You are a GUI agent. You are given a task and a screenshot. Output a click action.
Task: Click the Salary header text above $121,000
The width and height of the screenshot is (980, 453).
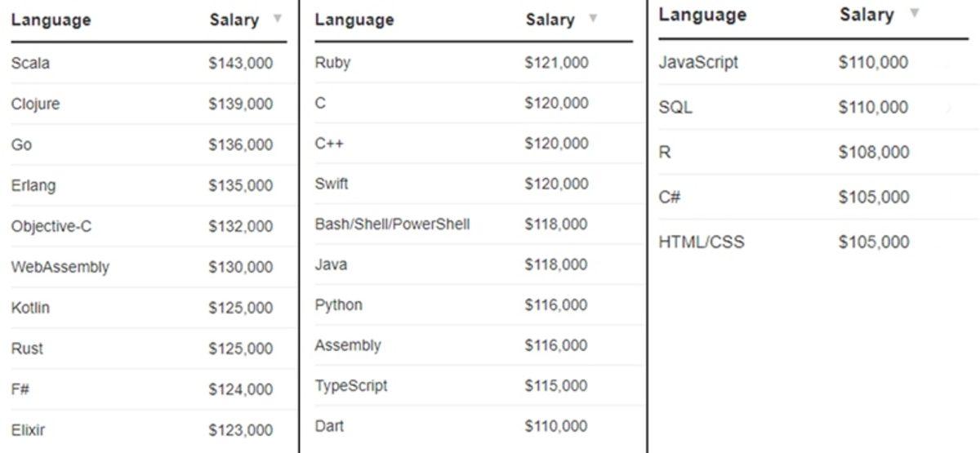coord(550,20)
